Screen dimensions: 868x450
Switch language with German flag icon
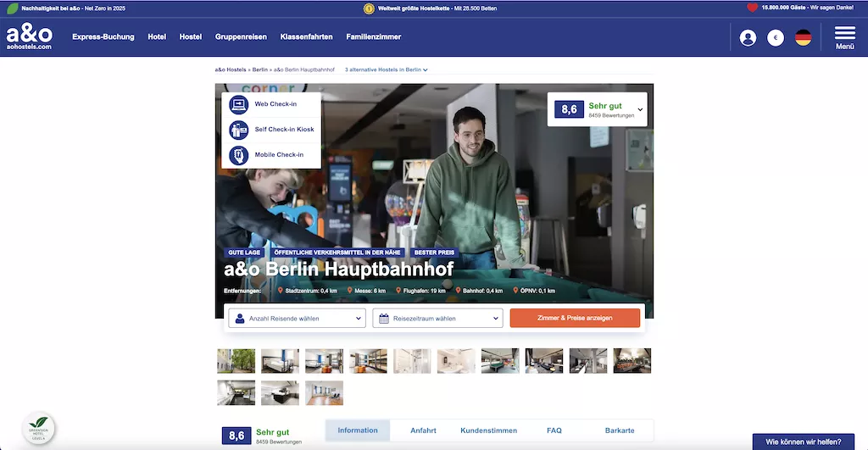803,37
